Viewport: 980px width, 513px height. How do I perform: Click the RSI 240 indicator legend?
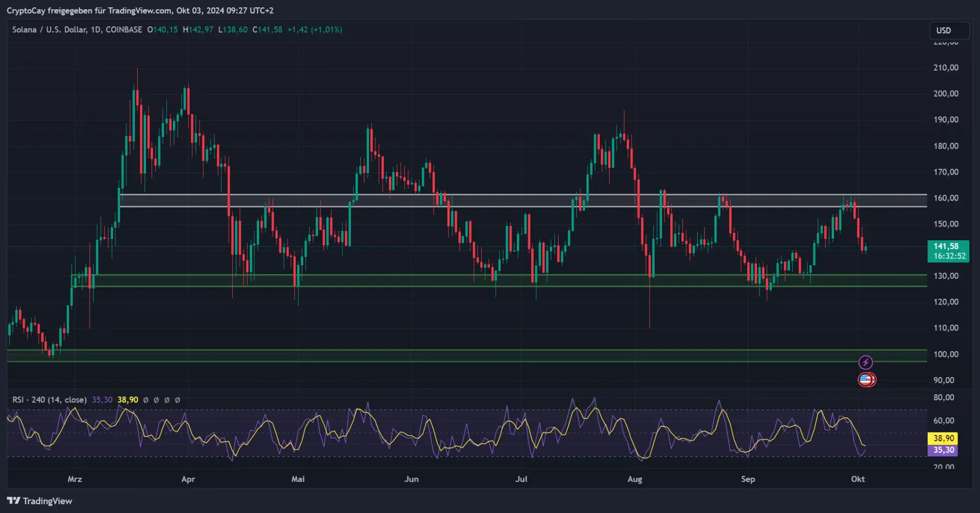49,400
